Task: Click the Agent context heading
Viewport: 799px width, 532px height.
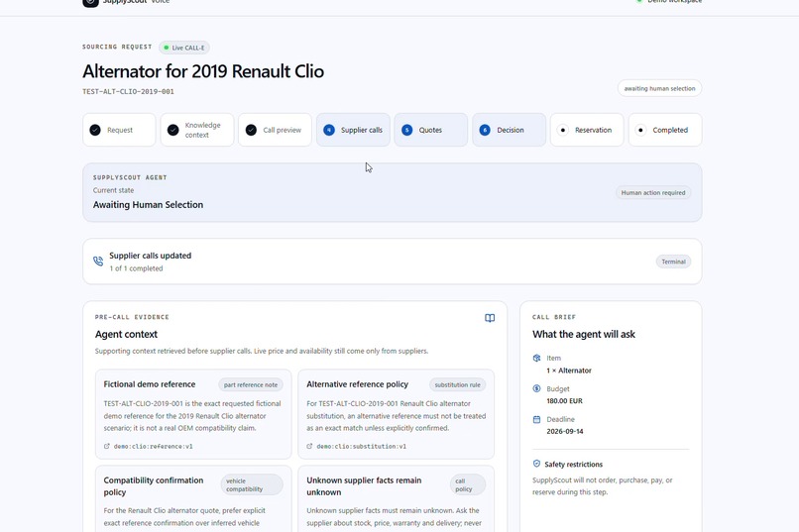Action: coord(126,335)
